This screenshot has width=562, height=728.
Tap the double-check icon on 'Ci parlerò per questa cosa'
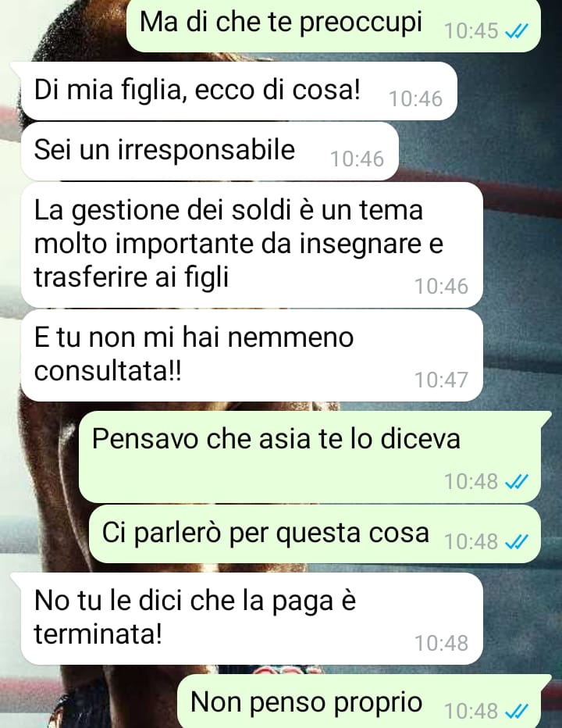click(x=516, y=542)
